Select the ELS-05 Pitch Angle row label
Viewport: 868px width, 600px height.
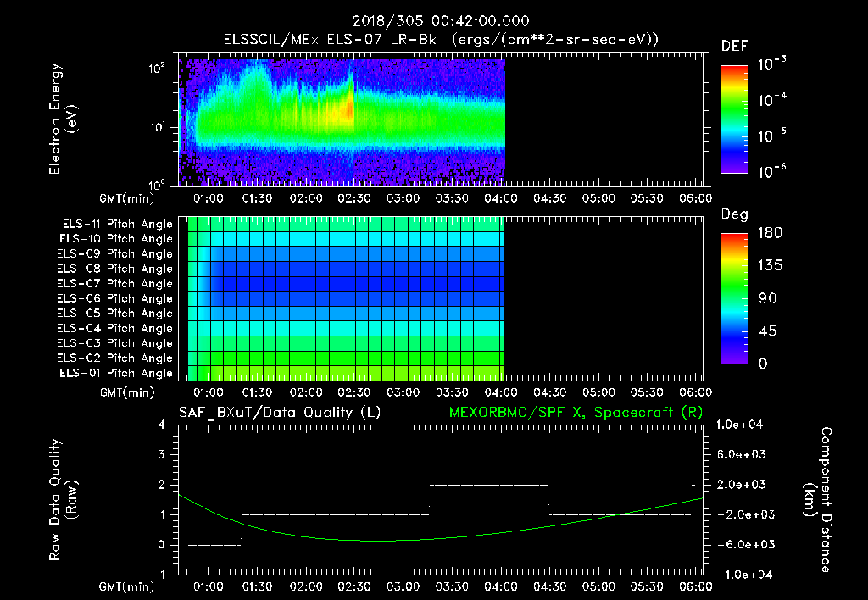click(115, 314)
